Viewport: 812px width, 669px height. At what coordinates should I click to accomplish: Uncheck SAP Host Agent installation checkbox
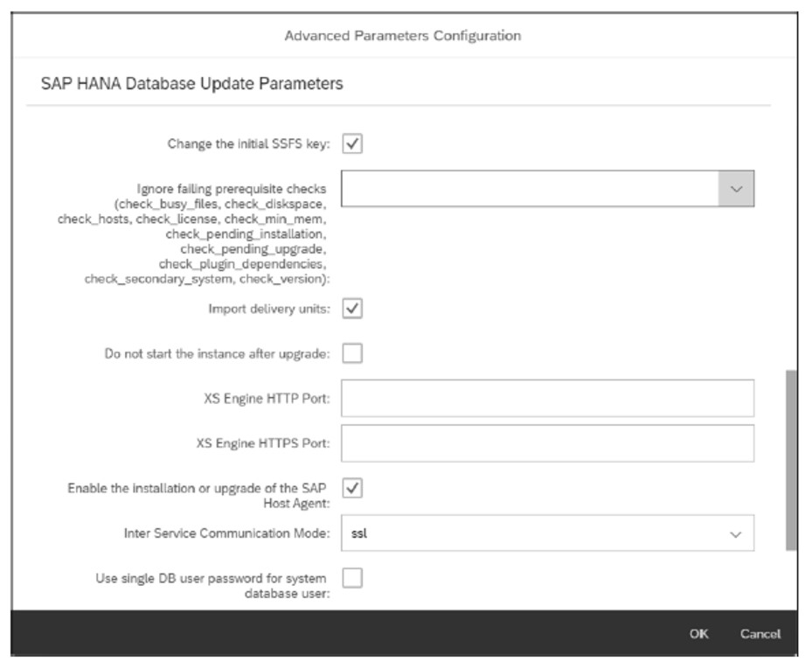pyautogui.click(x=352, y=488)
